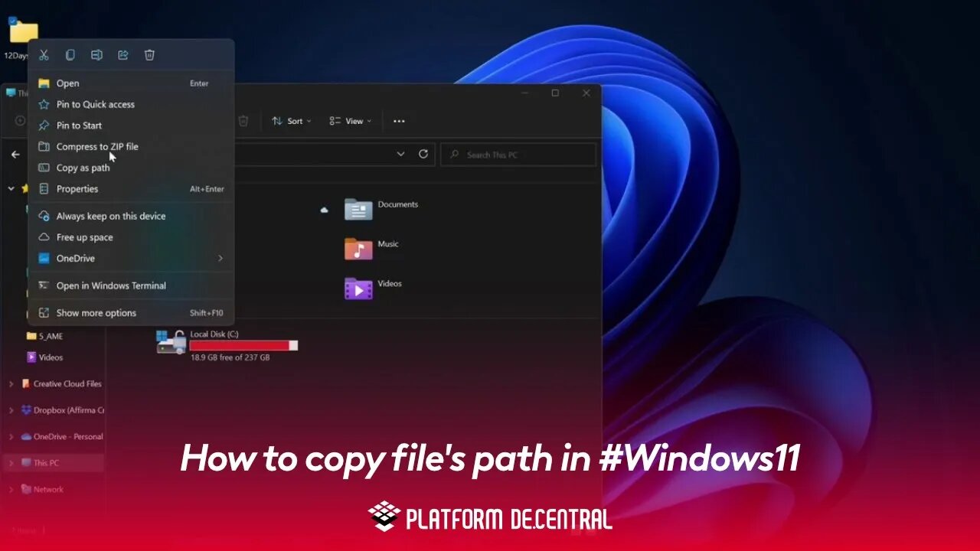Maximize the File Explorer window
This screenshot has height=551, width=980.
tap(555, 93)
